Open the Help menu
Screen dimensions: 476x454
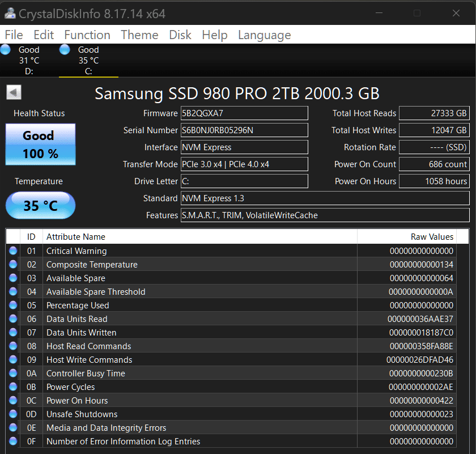pos(215,35)
